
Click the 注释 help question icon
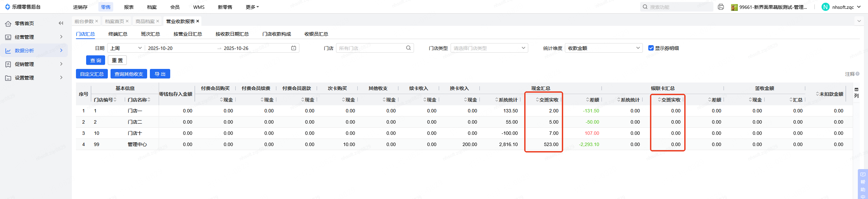pos(857,74)
